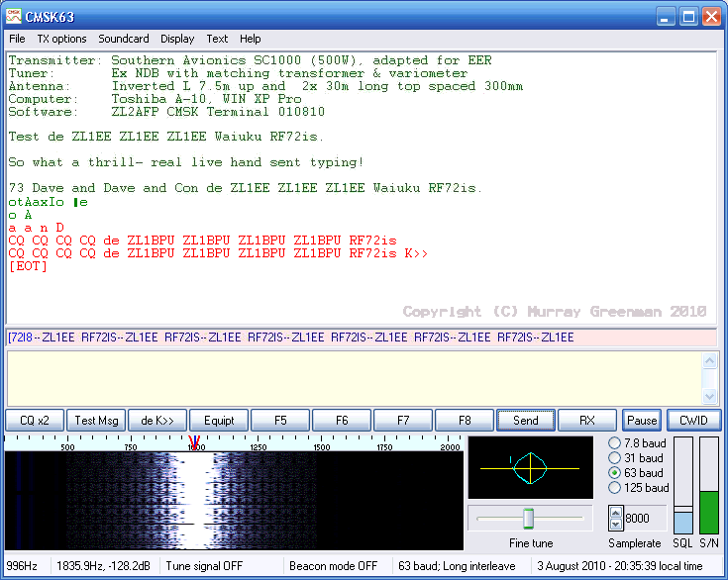Image resolution: width=728 pixels, height=580 pixels.
Task: Open the TX options menu
Action: tap(61, 39)
